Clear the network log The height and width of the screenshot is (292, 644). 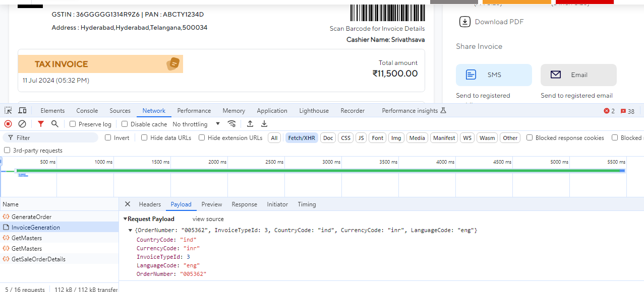[x=22, y=124]
